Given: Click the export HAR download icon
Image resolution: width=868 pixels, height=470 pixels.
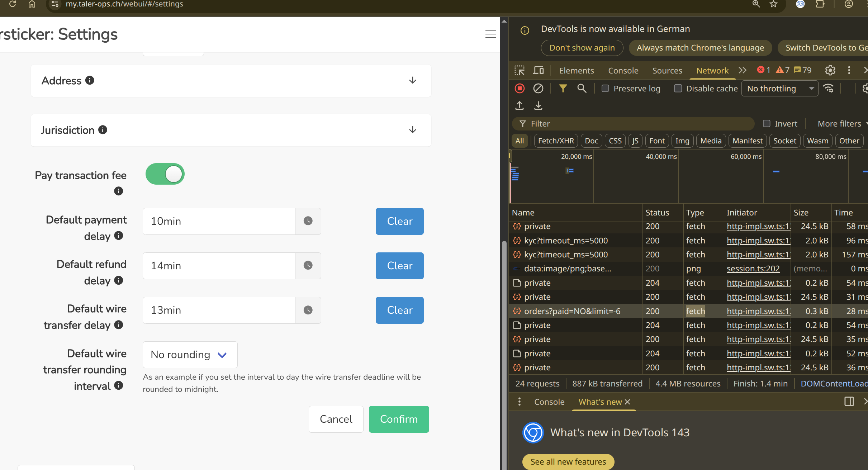Looking at the screenshot, I should click(538, 105).
